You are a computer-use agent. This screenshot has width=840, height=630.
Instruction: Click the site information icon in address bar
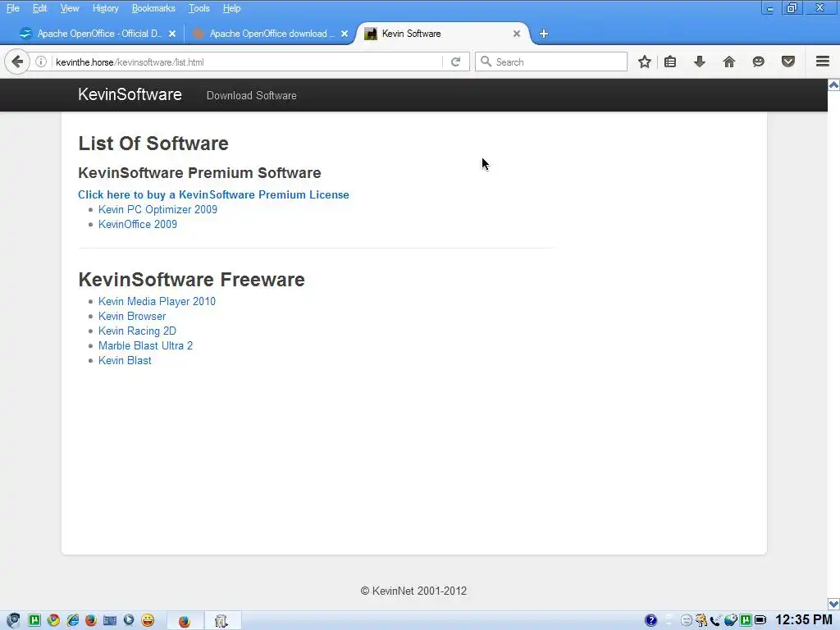click(x=41, y=62)
